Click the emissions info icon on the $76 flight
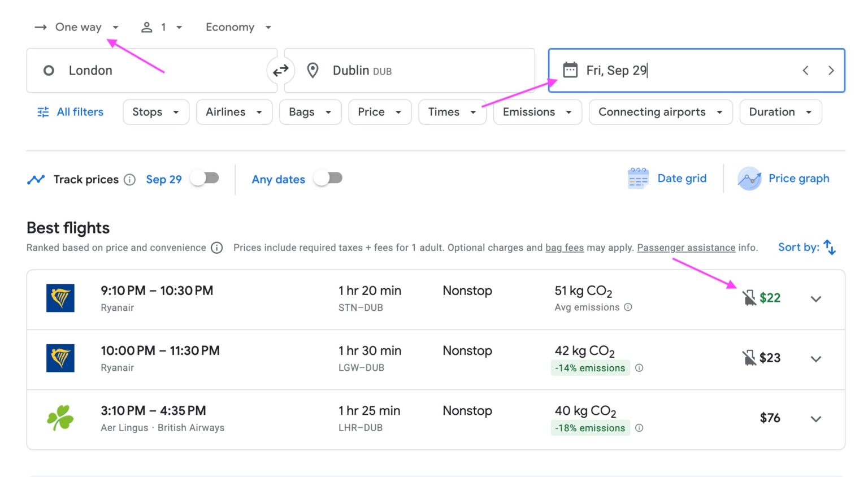868x477 pixels. [639, 428]
